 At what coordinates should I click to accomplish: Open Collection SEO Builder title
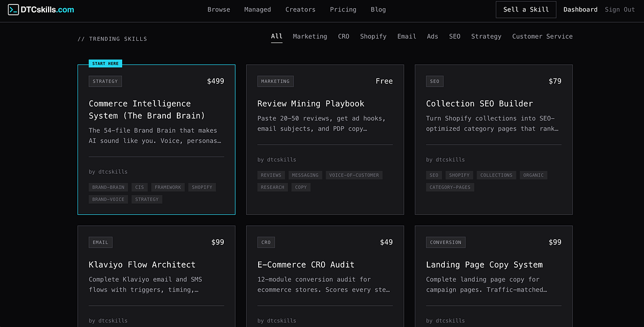tap(479, 104)
